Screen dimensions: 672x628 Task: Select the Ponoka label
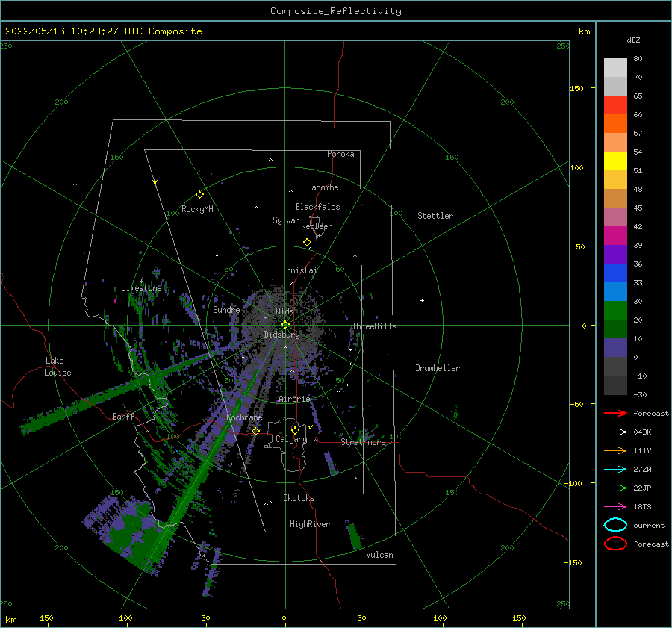coord(340,154)
